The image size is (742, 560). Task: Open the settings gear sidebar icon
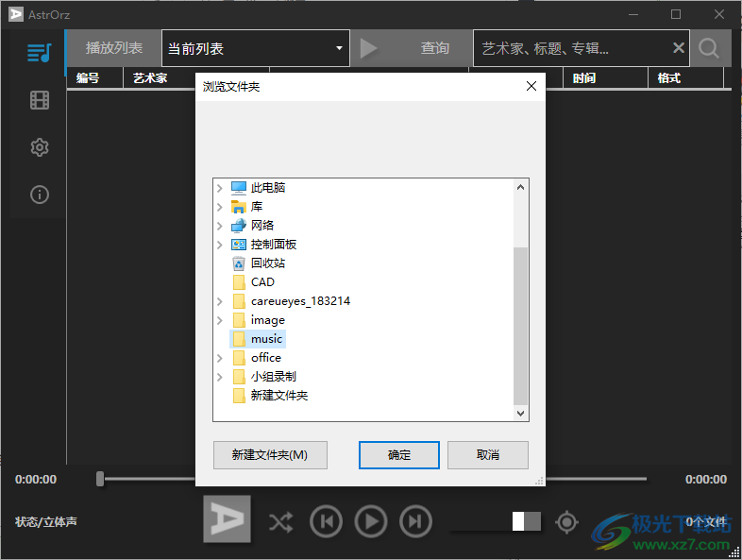click(40, 147)
